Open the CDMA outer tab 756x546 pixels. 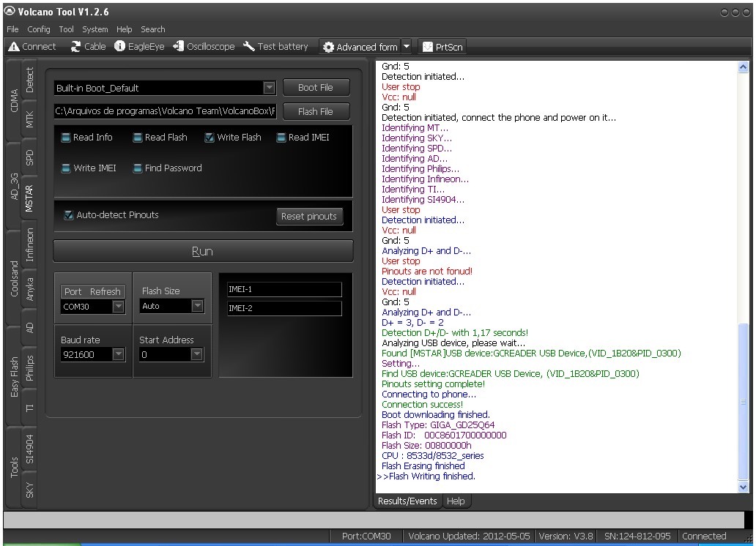pyautogui.click(x=14, y=100)
